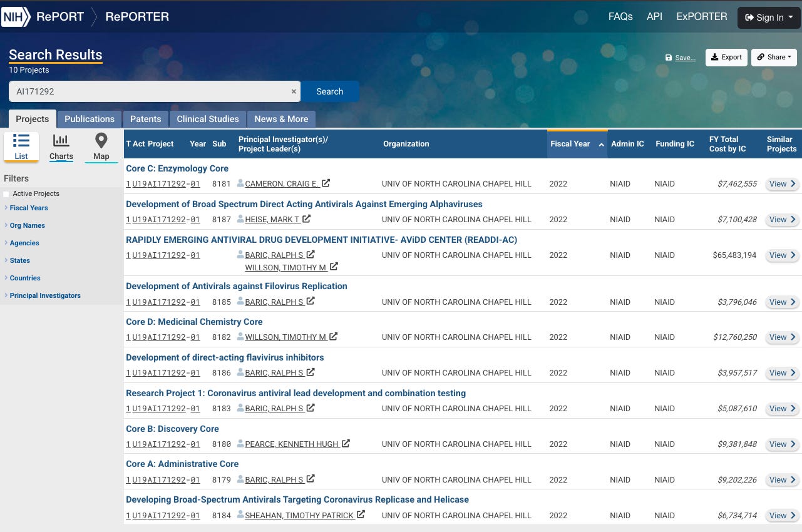View similar projects for Development of direct-acting flavivirus inhibitors
The height and width of the screenshot is (532, 802).
[783, 373]
